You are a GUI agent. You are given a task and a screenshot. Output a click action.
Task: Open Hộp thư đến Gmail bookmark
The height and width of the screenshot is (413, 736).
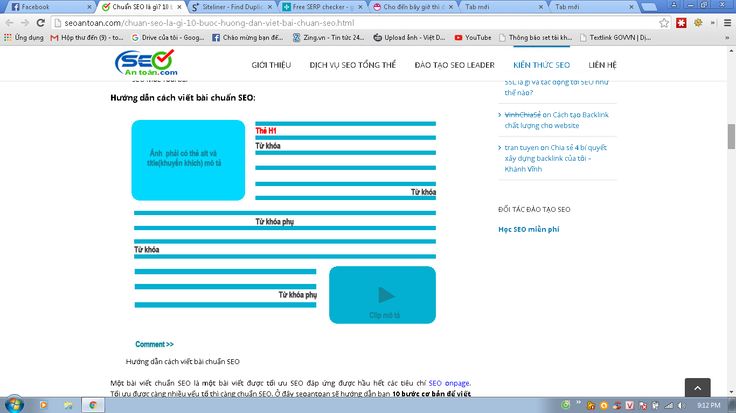[x=87, y=38]
